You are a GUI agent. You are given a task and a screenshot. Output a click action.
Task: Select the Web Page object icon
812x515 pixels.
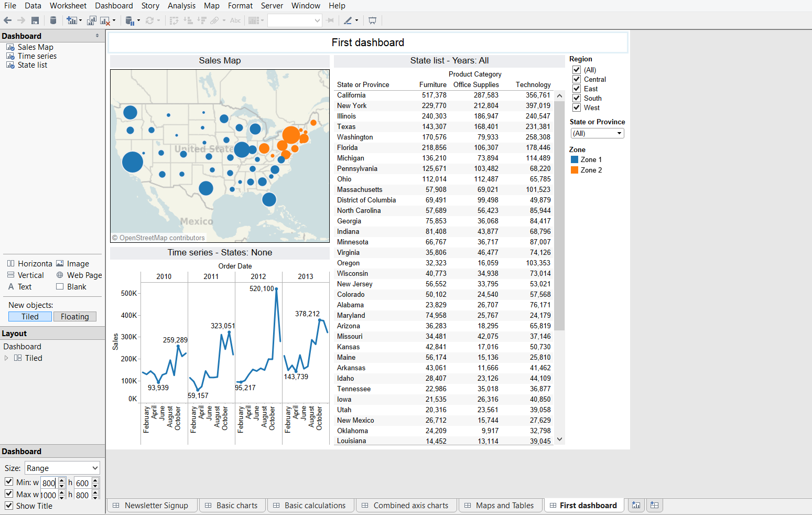(x=60, y=275)
